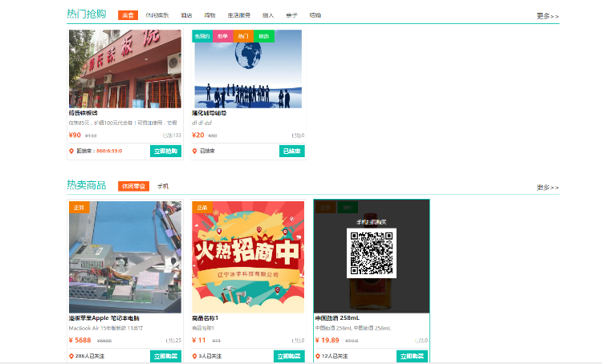Click the countdown timer 860:6:55:0
602x364 pixels.
pyautogui.click(x=109, y=151)
